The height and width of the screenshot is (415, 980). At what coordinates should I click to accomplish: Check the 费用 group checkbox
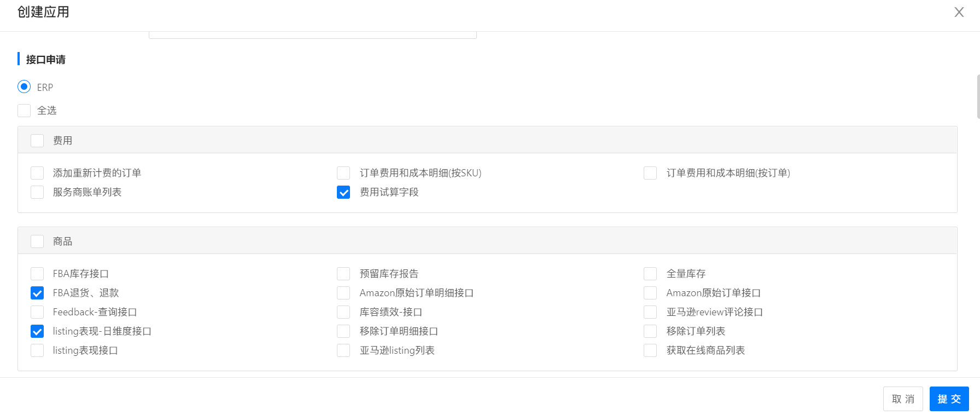pos(37,141)
